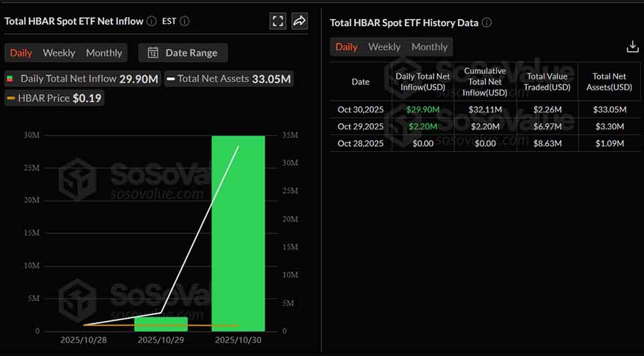644x356 pixels.
Task: Click the share arrow icon
Action: pos(300,21)
